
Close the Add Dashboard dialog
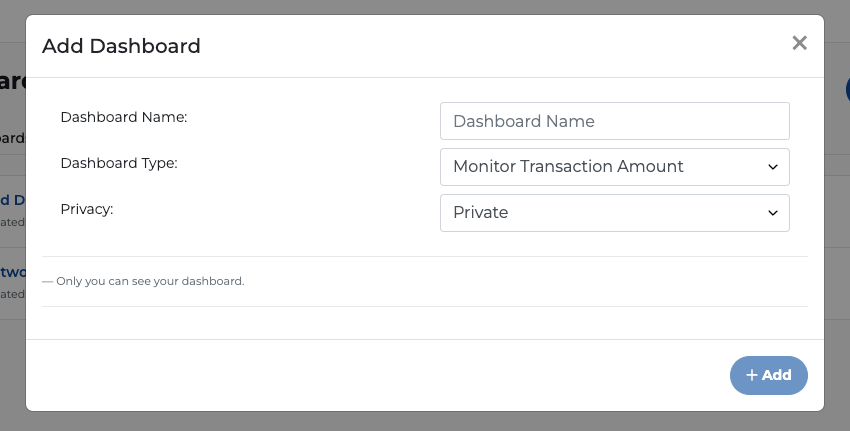click(799, 43)
